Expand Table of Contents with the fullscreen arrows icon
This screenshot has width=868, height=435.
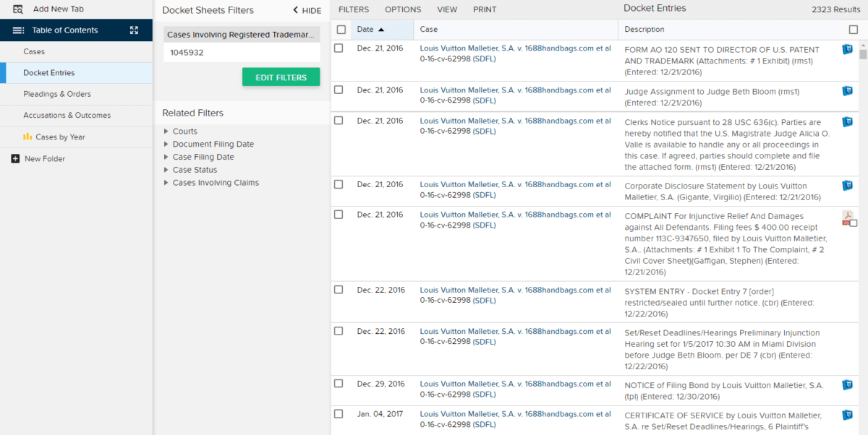[133, 30]
